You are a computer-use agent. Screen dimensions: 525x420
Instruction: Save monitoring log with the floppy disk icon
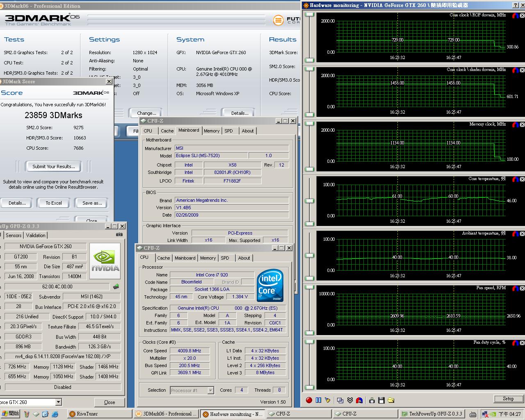(381, 400)
